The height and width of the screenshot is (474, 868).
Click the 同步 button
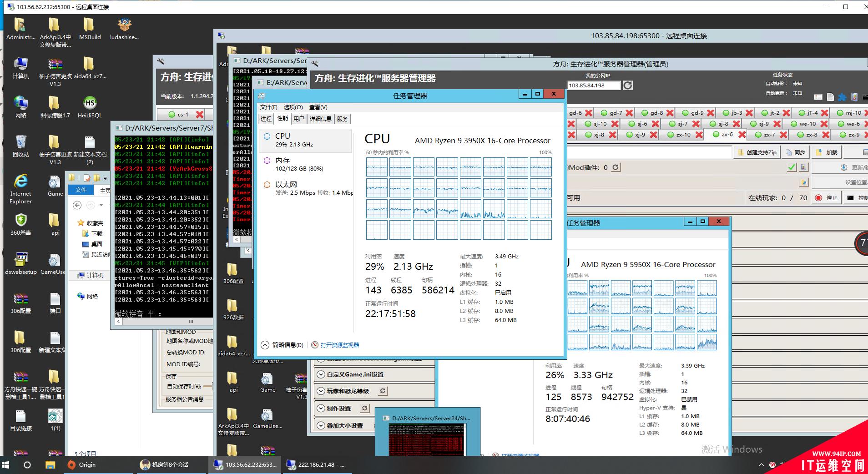click(x=795, y=152)
